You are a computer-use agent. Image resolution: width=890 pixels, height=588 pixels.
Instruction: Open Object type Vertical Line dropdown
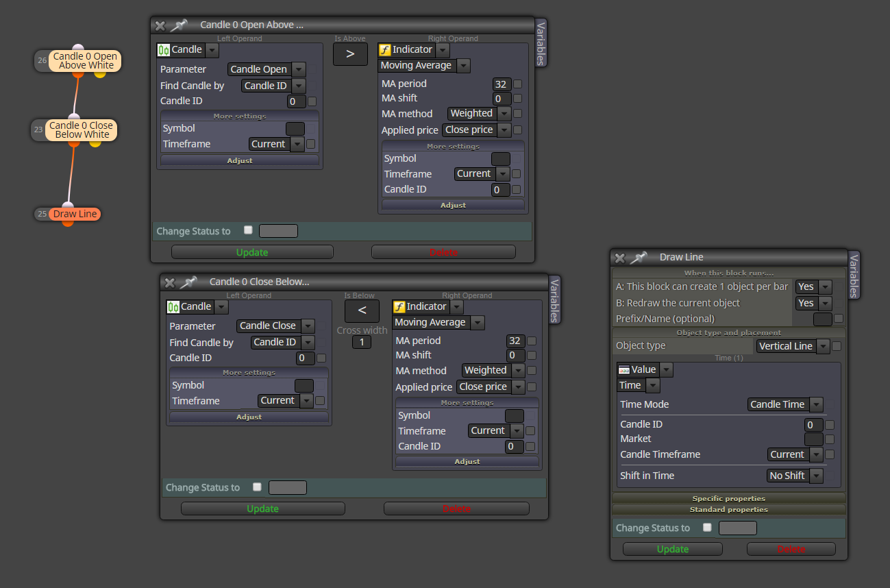[x=793, y=346]
